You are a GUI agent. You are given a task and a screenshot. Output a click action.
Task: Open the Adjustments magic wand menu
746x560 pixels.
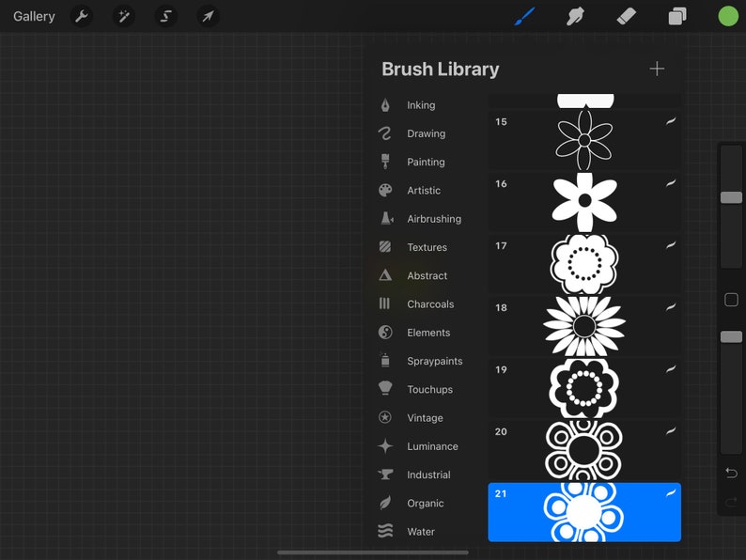point(124,17)
